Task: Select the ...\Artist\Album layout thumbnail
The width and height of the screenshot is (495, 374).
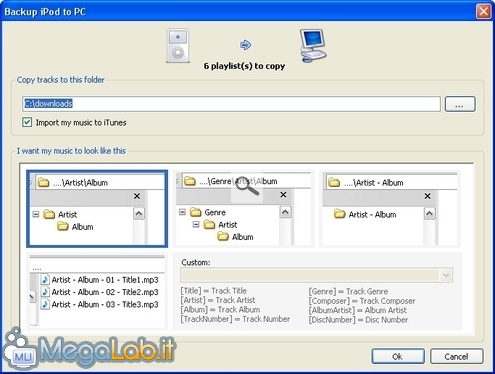Action: click(x=97, y=209)
